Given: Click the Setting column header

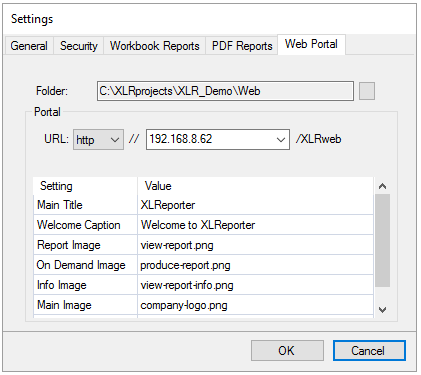Looking at the screenshot, I should click(85, 186).
